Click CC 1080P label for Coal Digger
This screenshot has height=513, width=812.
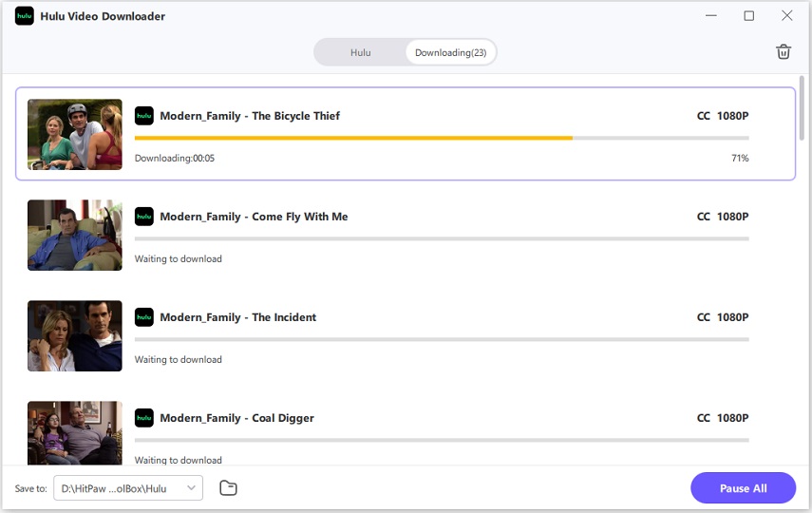tap(723, 418)
